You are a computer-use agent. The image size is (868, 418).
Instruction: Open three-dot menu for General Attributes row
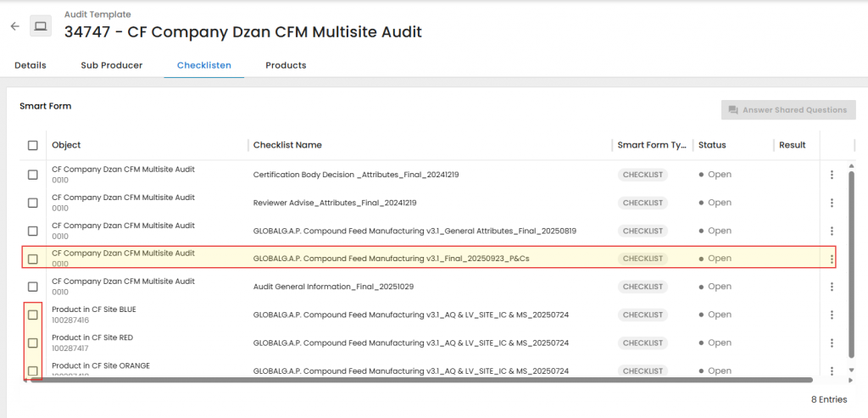(x=832, y=231)
